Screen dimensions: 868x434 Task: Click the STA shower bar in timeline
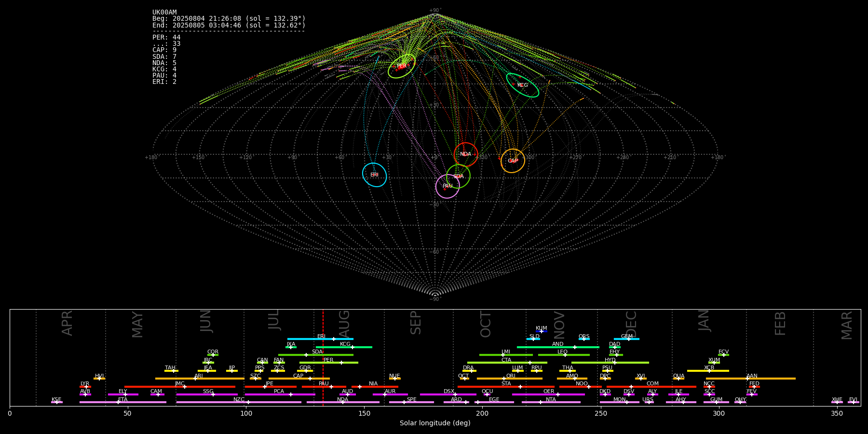(506, 386)
